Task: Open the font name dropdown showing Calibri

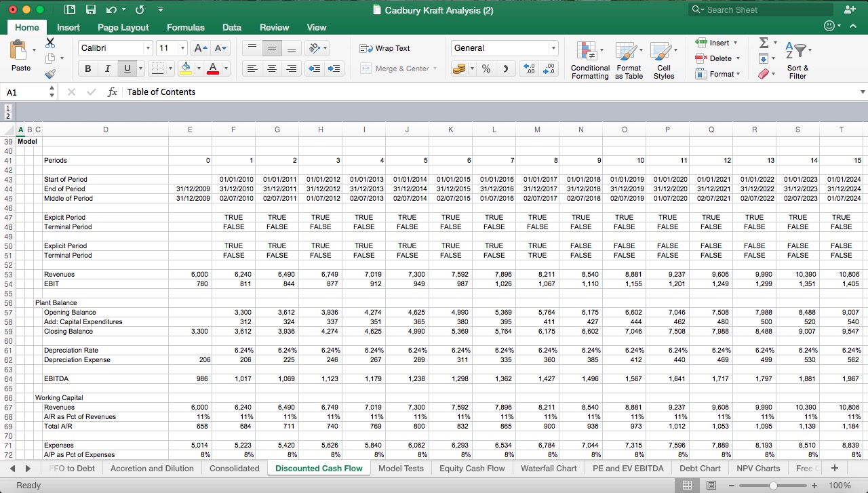Action: coord(148,48)
